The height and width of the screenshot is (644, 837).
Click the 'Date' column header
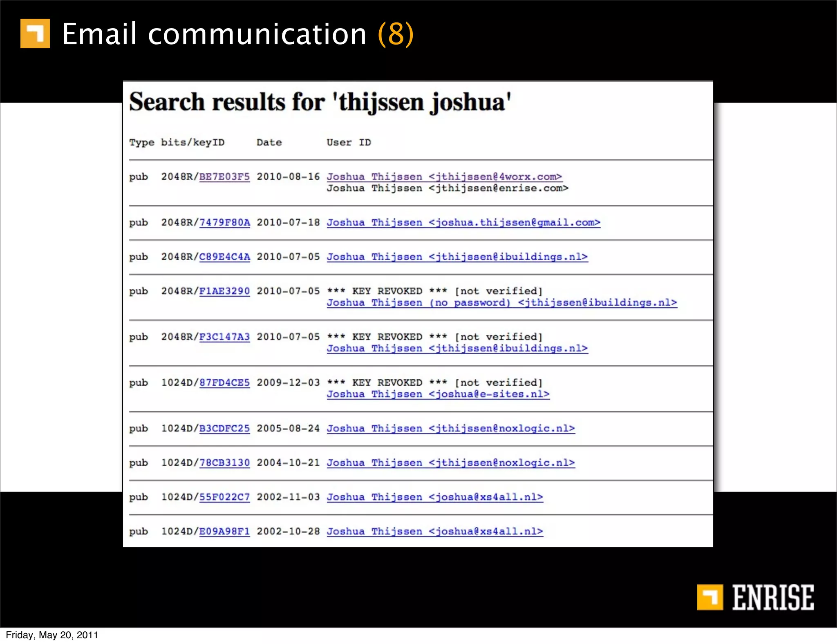[269, 142]
